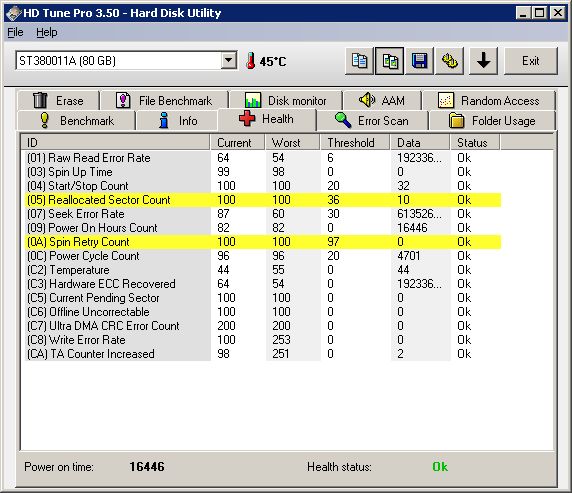
Task: Close the HD Tune Pro window
Action: [557, 14]
